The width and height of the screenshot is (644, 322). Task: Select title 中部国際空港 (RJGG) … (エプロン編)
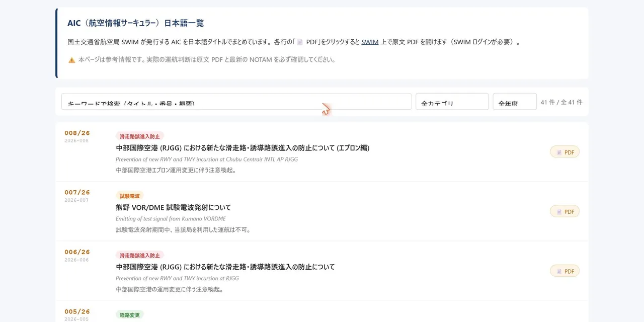(243, 148)
